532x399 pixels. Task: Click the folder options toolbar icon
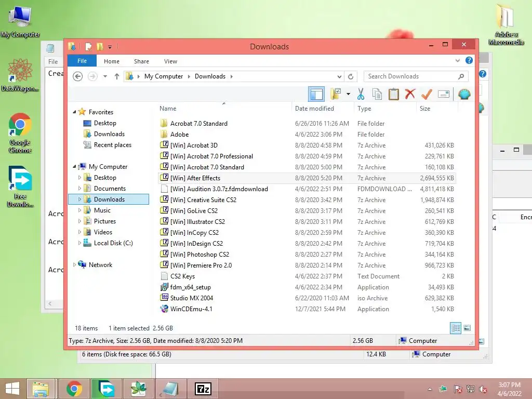coord(336,94)
